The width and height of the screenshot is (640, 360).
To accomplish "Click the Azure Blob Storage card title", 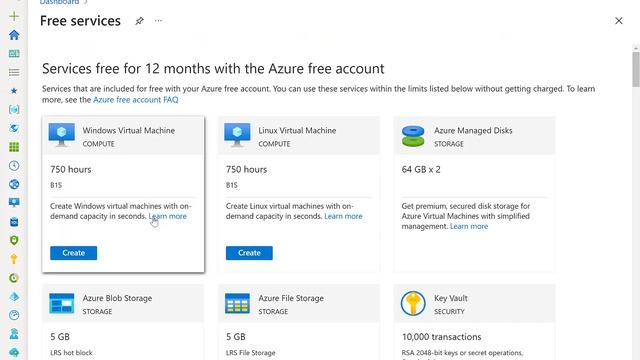I will (117, 298).
